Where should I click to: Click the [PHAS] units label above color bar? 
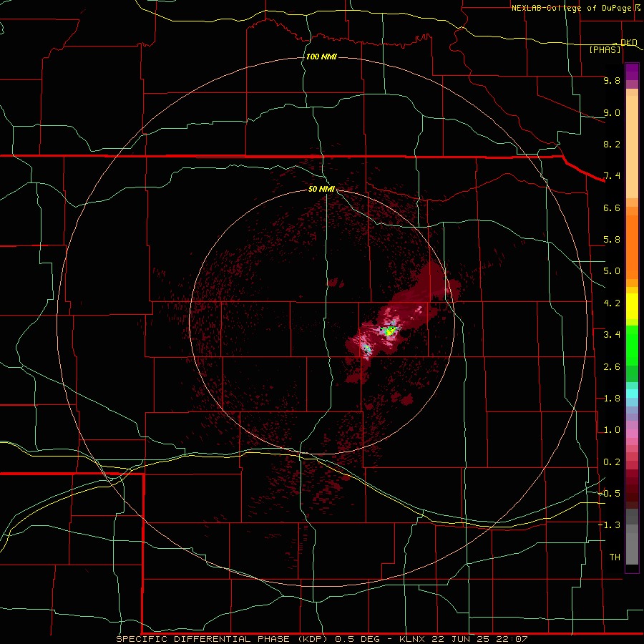tap(605, 49)
